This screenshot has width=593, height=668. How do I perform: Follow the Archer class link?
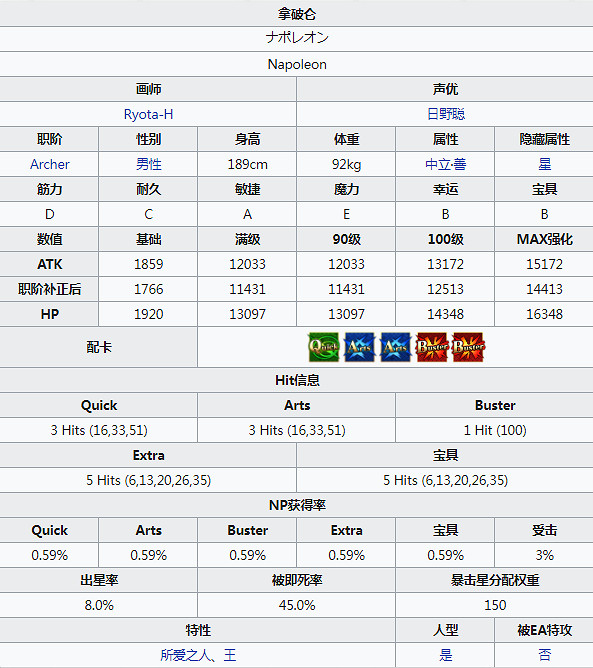tap(49, 164)
